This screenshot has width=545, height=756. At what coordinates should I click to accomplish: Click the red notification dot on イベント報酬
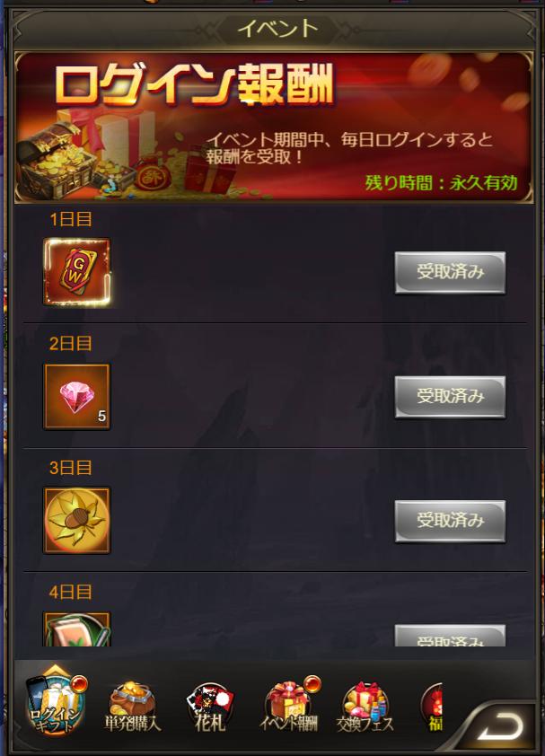[x=312, y=683]
